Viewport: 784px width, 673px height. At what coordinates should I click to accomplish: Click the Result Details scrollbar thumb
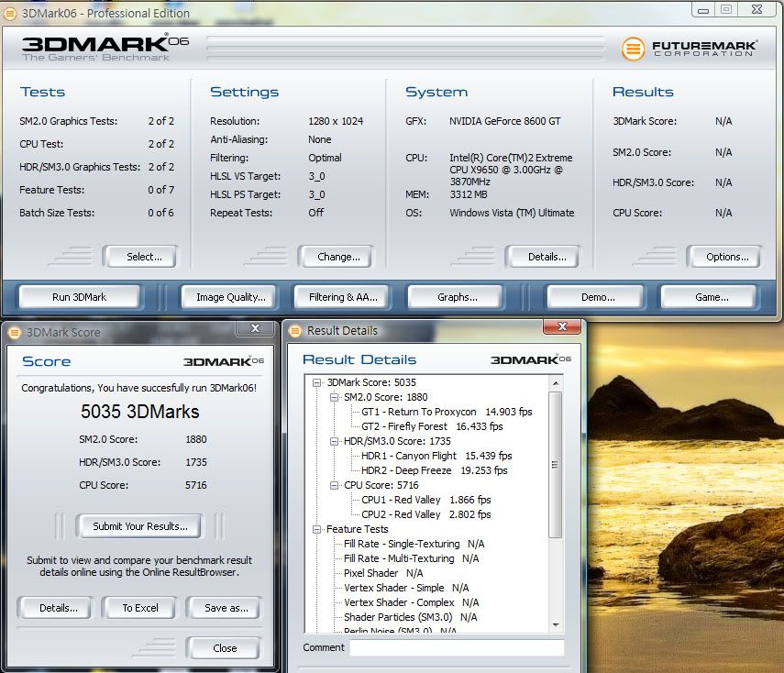(555, 465)
